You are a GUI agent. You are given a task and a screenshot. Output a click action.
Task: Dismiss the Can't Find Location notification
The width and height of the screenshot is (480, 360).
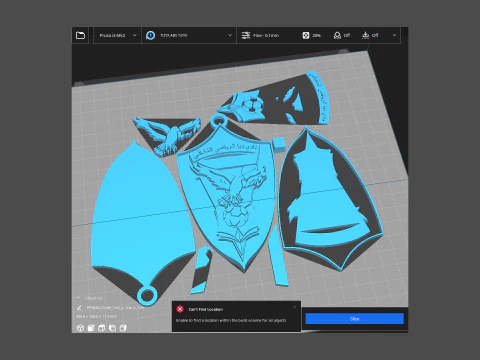[x=295, y=307]
